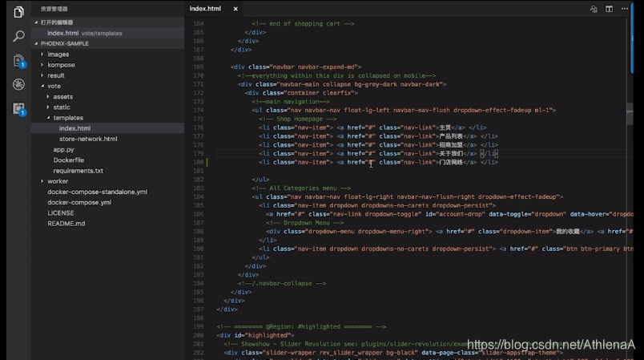The height and width of the screenshot is (360, 644).
Task: Split the editor with the split icon
Action: pos(609,9)
